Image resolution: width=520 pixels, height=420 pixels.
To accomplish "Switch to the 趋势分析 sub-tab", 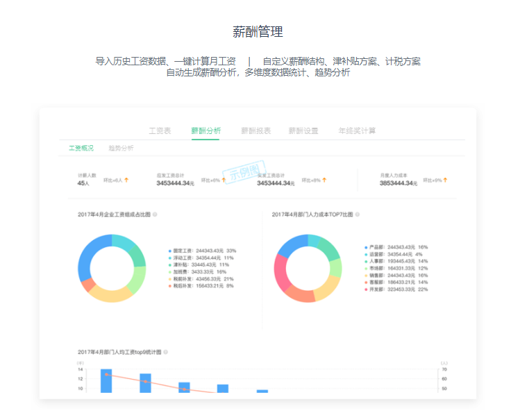I will click(121, 148).
